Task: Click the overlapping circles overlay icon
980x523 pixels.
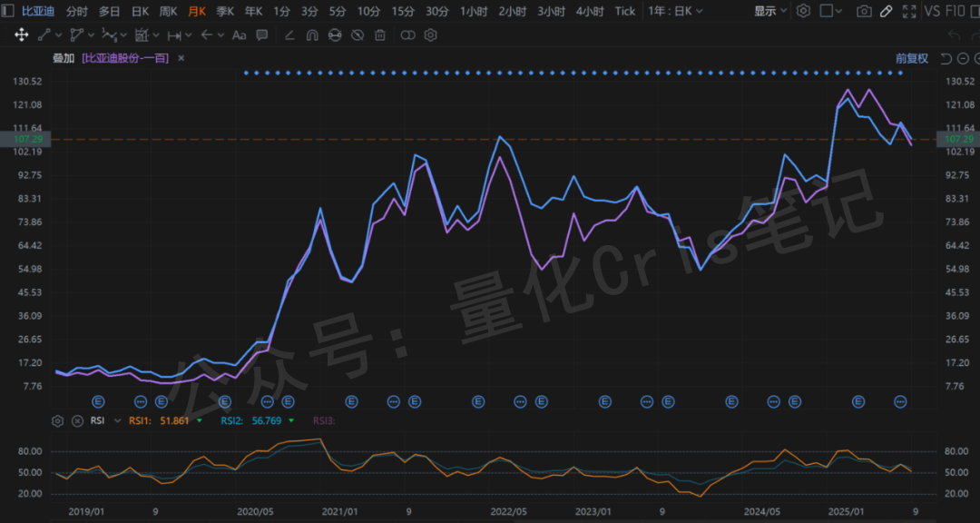Action: pos(407,35)
